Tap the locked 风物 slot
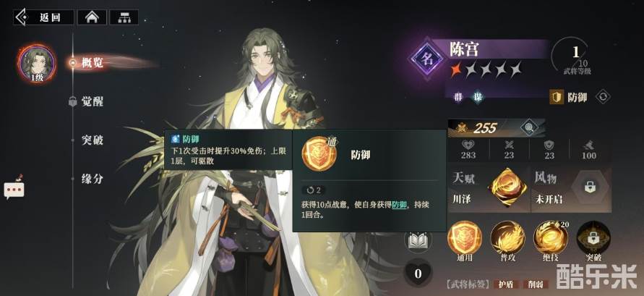 tap(590, 187)
